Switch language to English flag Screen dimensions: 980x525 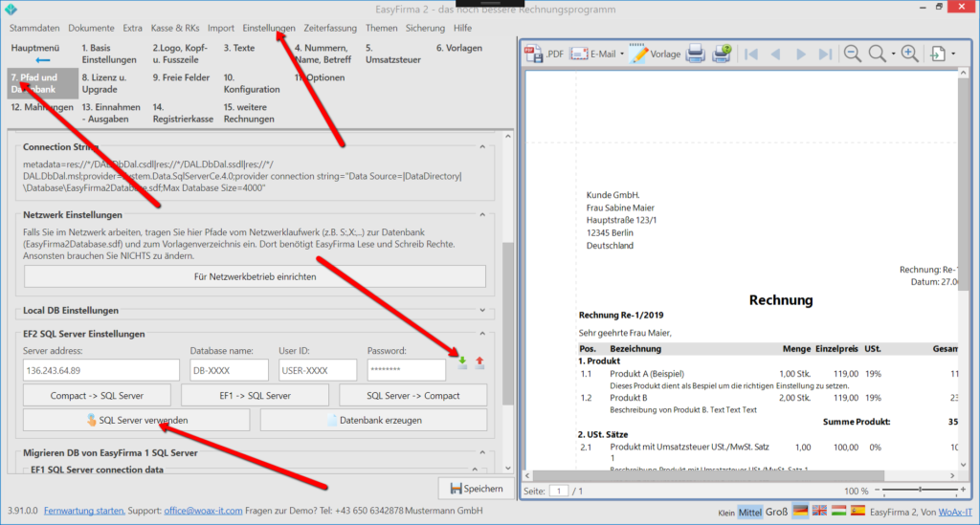tap(819, 511)
